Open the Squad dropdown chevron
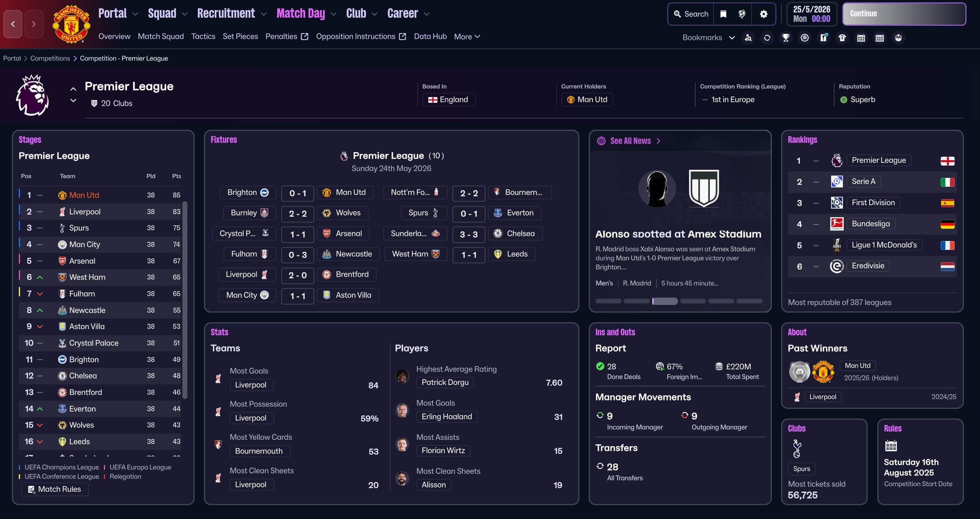Image resolution: width=980 pixels, height=519 pixels. point(185,14)
